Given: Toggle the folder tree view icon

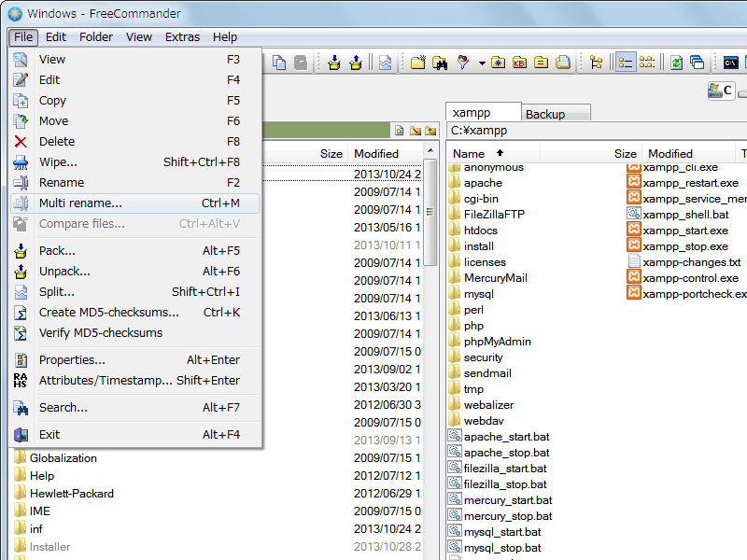Looking at the screenshot, I should point(596,63).
